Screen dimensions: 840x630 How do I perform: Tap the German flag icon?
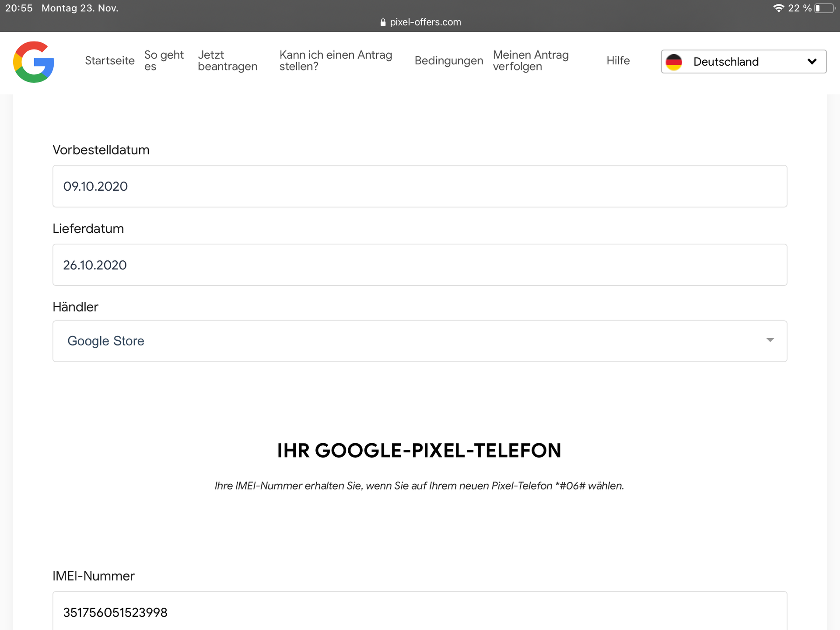[674, 62]
